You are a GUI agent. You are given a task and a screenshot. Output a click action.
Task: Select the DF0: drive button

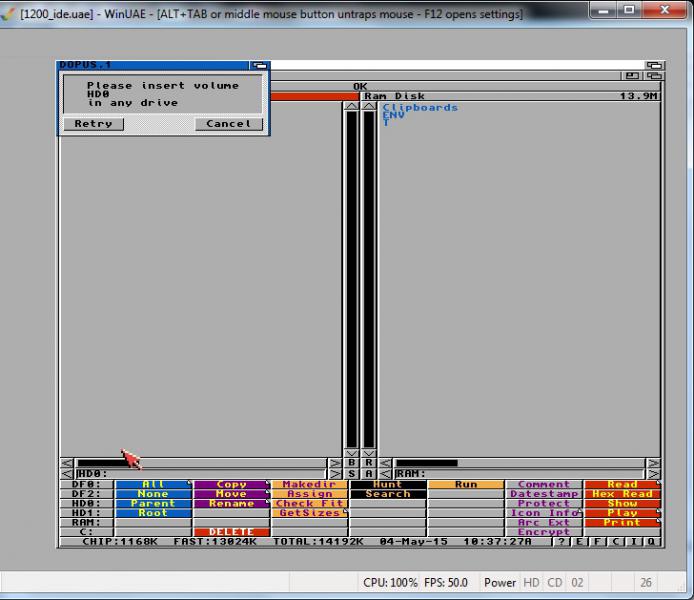[85, 485]
